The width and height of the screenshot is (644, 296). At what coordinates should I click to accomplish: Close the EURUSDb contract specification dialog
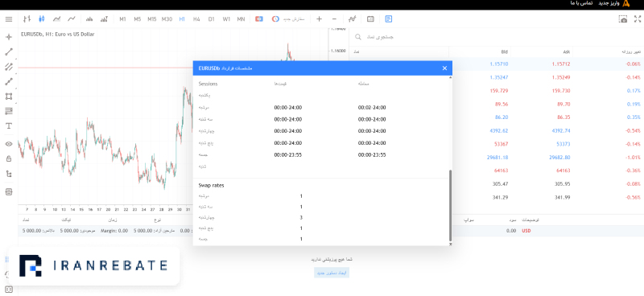[x=444, y=68]
